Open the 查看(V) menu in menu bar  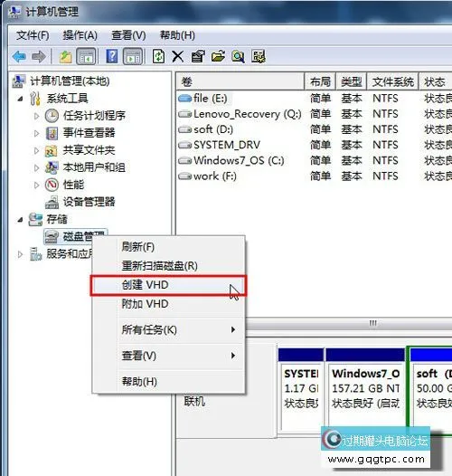point(128,35)
